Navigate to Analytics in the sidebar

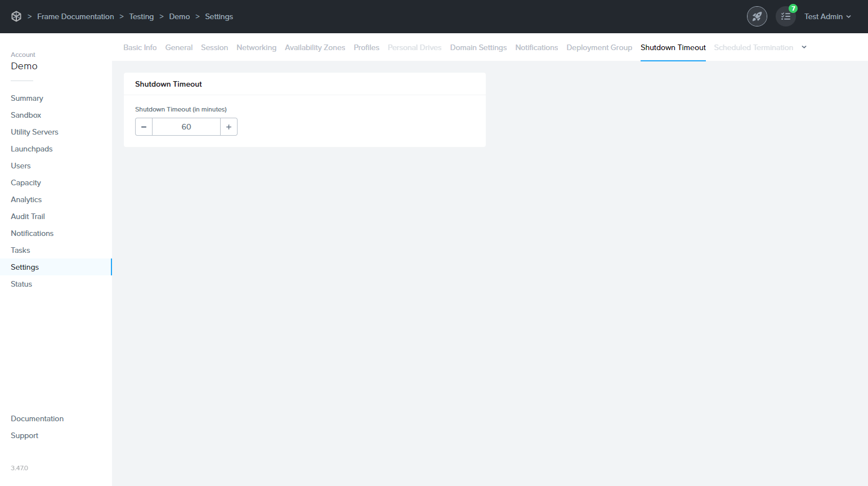26,199
